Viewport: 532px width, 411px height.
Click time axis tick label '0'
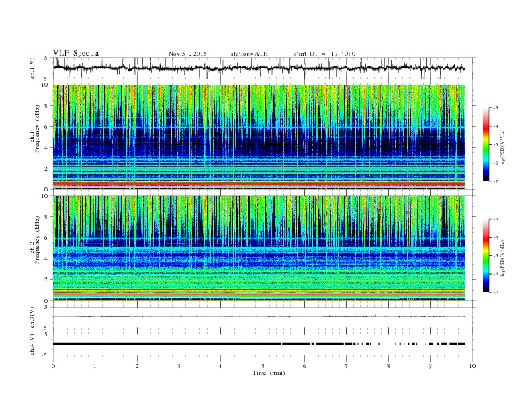[53, 366]
